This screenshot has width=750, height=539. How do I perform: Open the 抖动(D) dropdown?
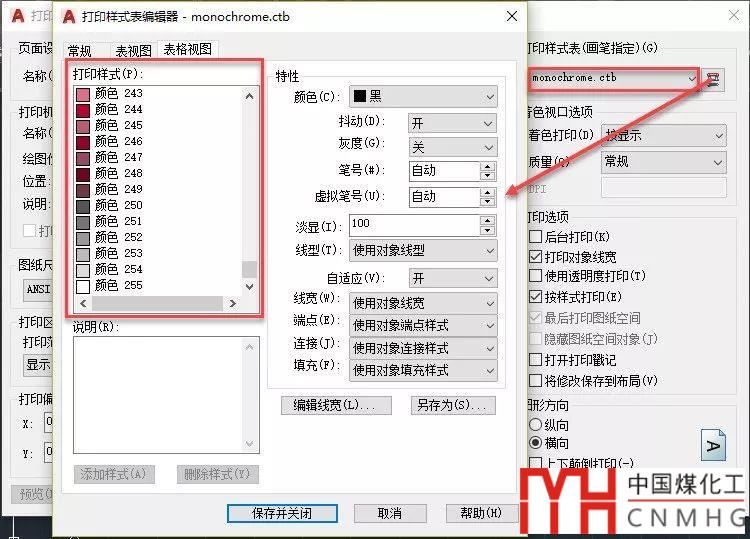[452, 123]
